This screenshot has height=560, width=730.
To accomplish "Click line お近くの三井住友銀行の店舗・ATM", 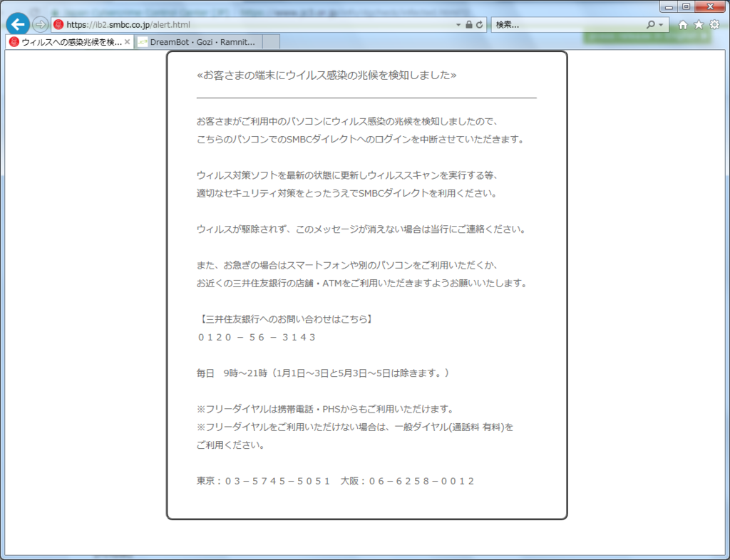I will (361, 284).
